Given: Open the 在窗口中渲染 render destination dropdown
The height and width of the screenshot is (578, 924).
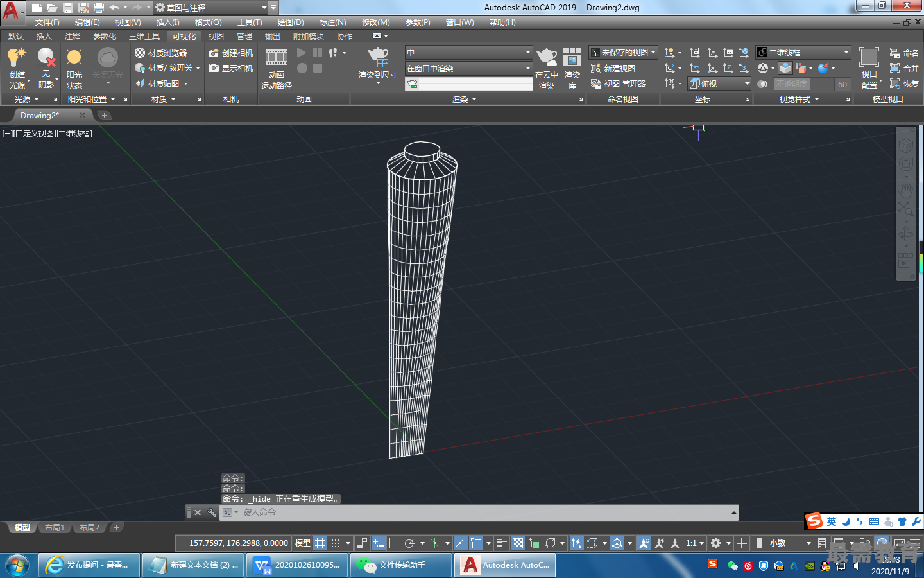Looking at the screenshot, I should (x=468, y=68).
